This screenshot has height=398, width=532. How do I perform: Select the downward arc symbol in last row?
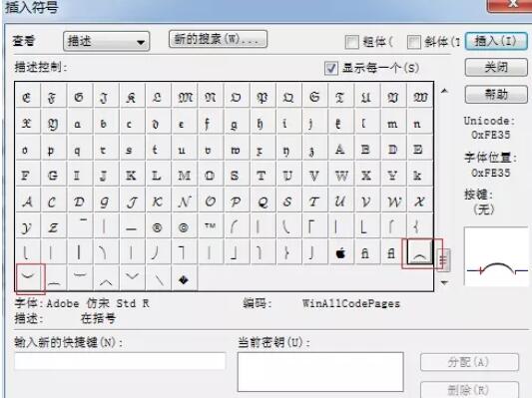coord(28,278)
